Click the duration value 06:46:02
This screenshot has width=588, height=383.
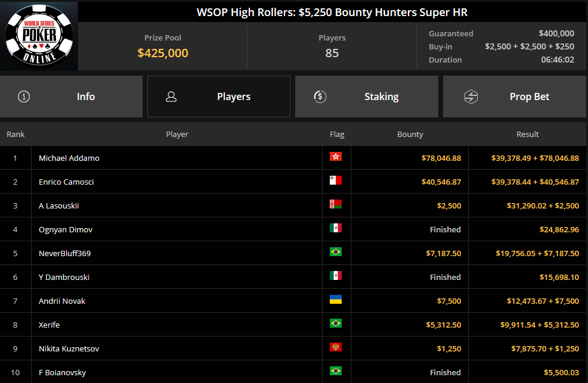coord(557,60)
